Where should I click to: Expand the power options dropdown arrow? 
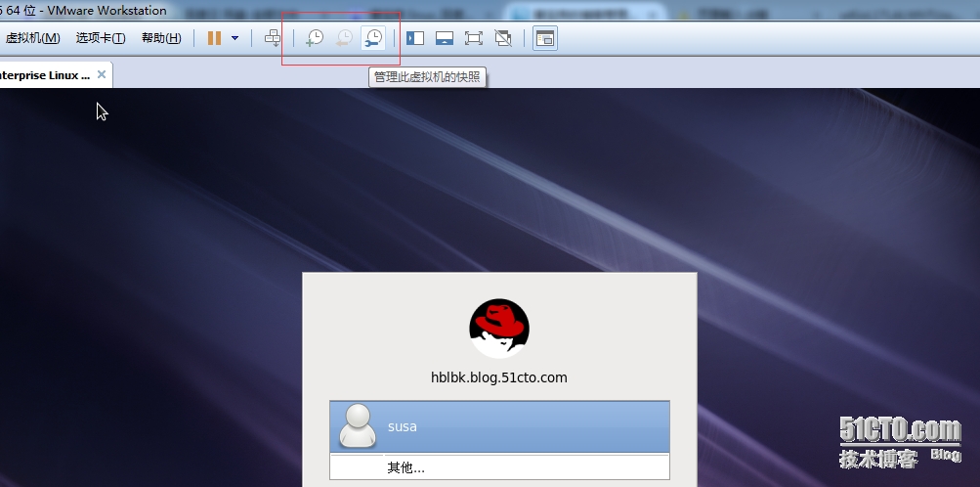tap(235, 38)
